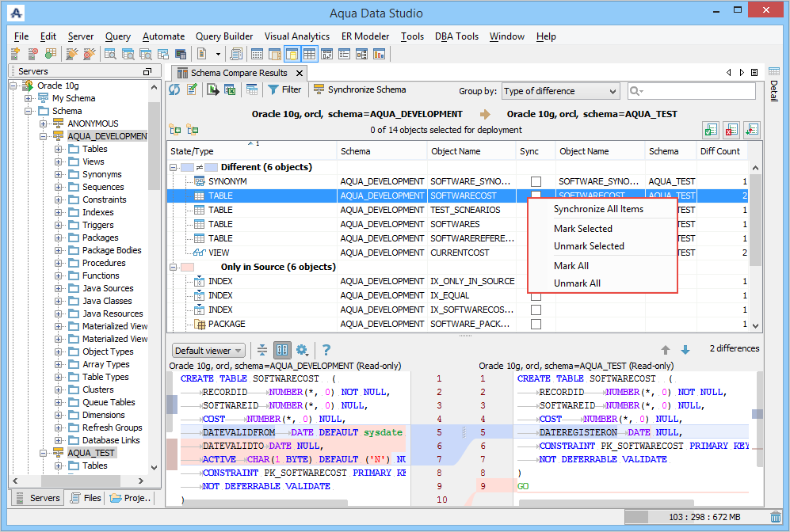
Task: Open the Group by dropdown
Action: point(559,91)
